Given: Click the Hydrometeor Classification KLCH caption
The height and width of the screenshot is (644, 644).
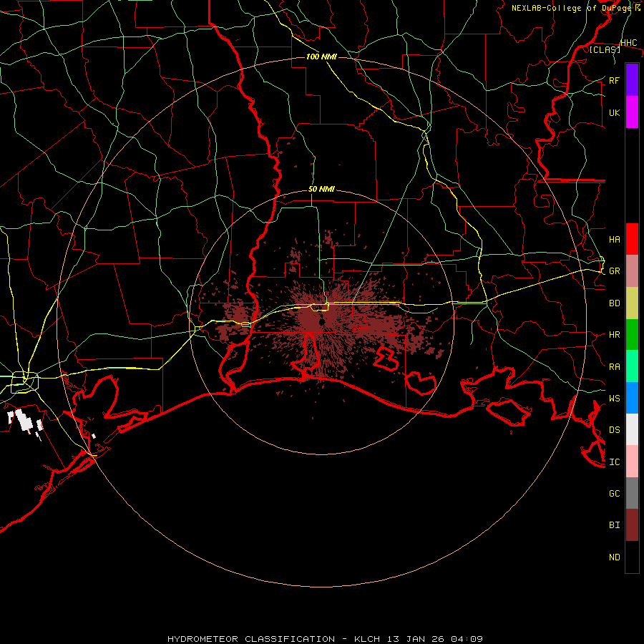Looking at the screenshot, I should coord(325,639).
